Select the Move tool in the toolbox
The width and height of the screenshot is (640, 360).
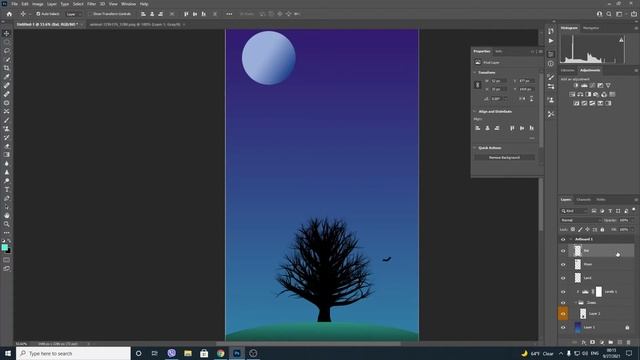pyautogui.click(x=7, y=33)
